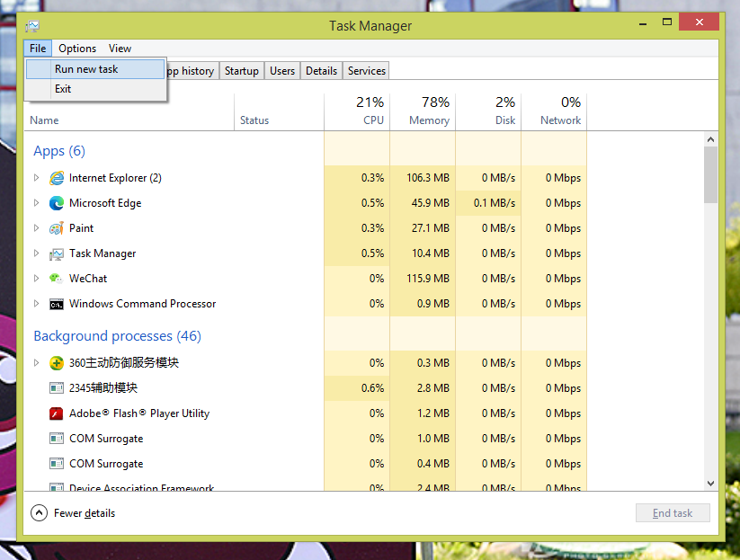Viewport: 740px width, 560px height.
Task: Choose Run new task from File menu
Action: pos(95,69)
